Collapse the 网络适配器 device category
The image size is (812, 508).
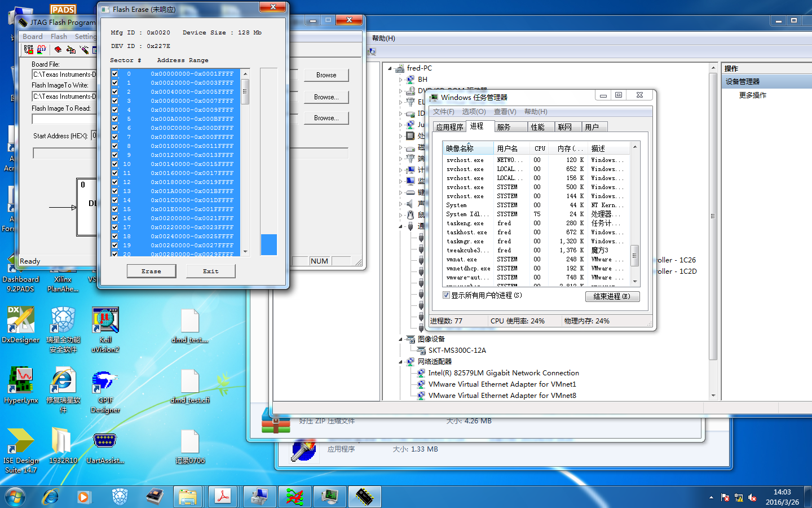click(401, 362)
